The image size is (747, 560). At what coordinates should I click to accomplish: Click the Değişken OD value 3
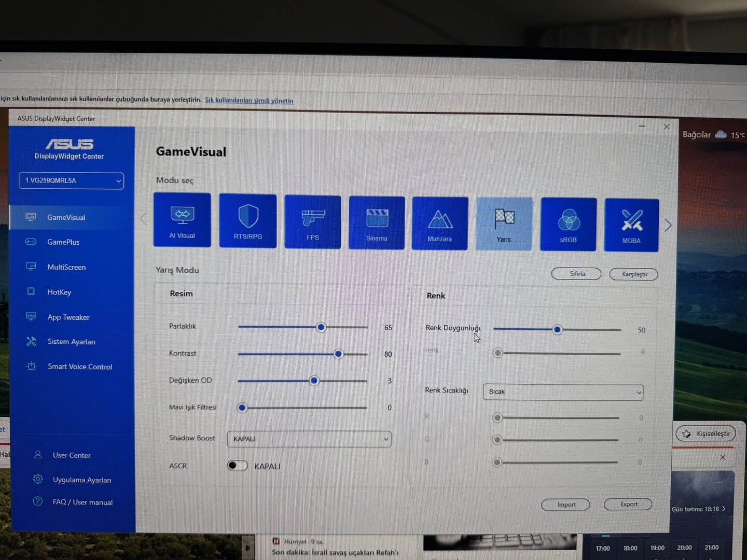click(390, 381)
